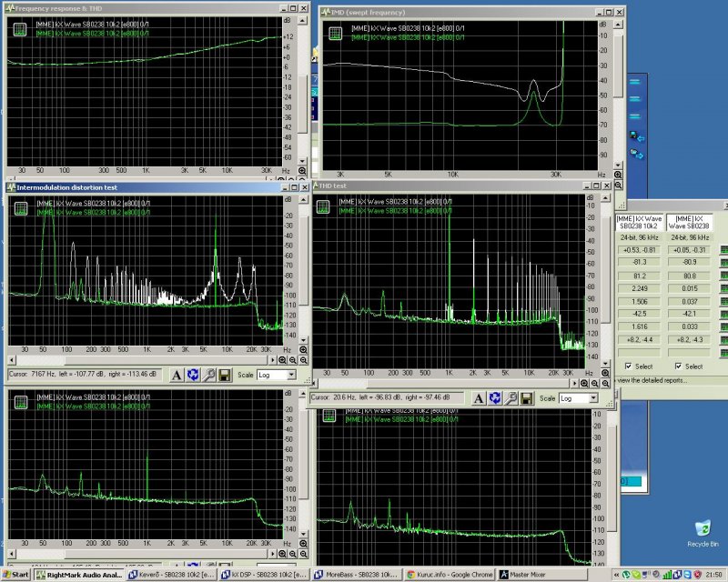The height and width of the screenshot is (582, 728).
Task: Click the 0.015 result value cell
Action: (690, 288)
